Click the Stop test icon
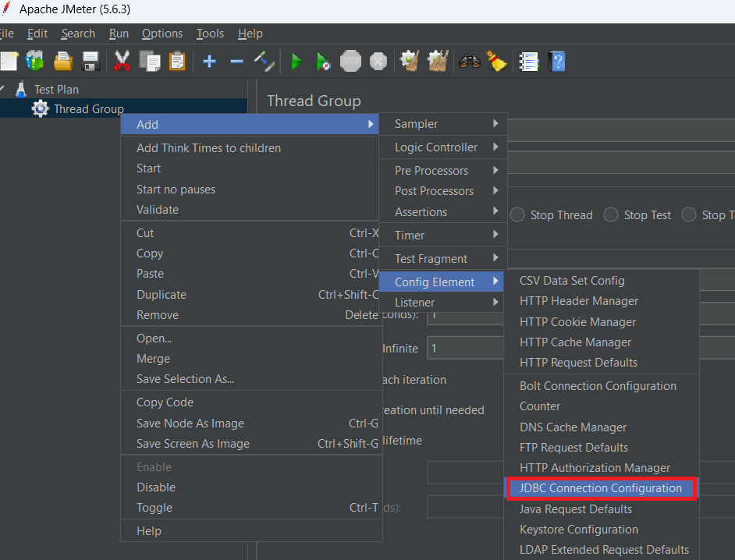 pyautogui.click(x=350, y=62)
